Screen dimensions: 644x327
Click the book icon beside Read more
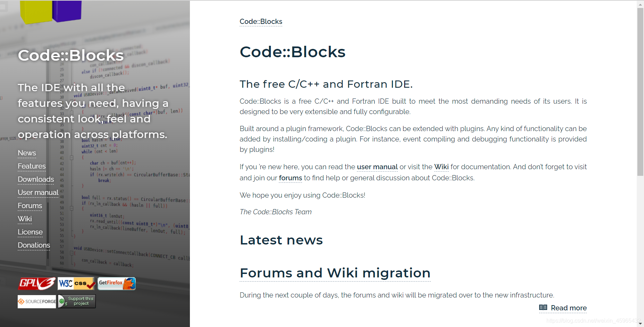point(543,308)
